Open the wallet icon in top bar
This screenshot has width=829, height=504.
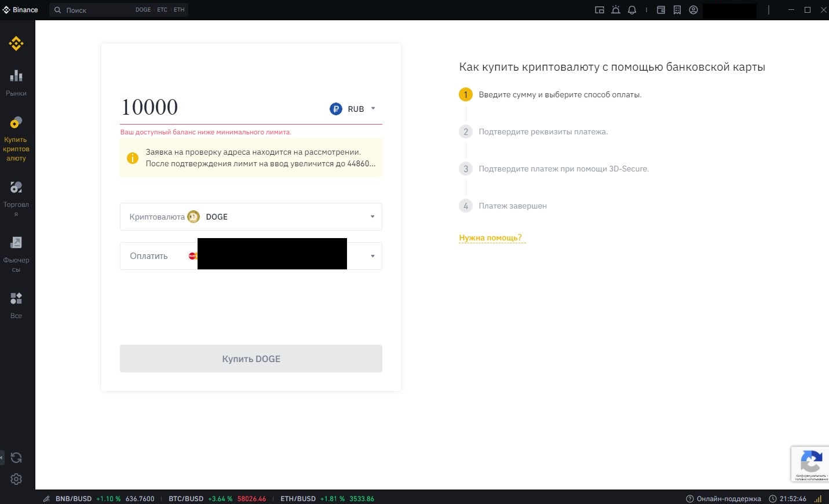661,10
